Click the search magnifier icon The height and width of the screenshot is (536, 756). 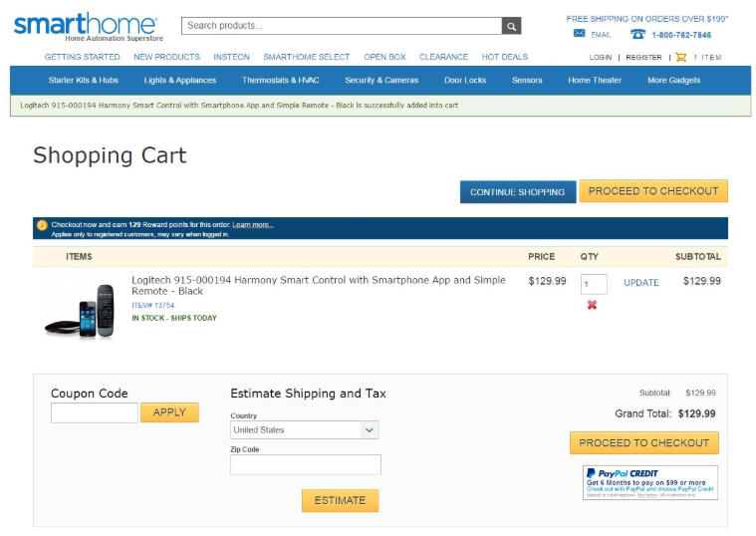click(511, 26)
